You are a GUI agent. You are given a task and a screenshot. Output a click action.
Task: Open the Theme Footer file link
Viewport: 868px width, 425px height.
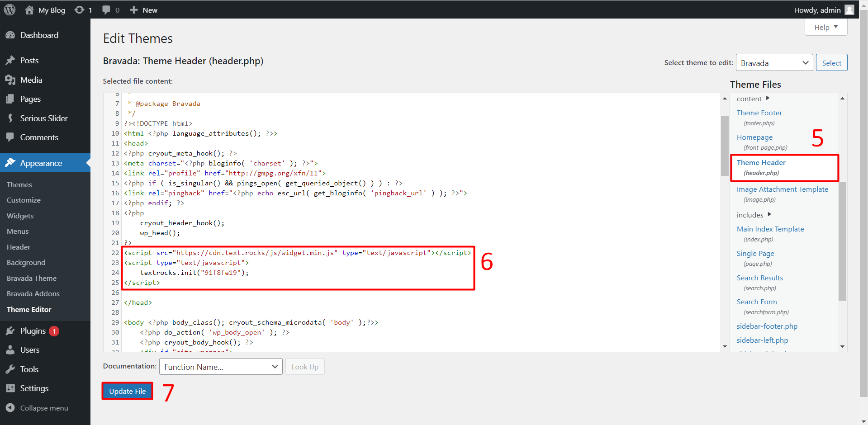[759, 113]
